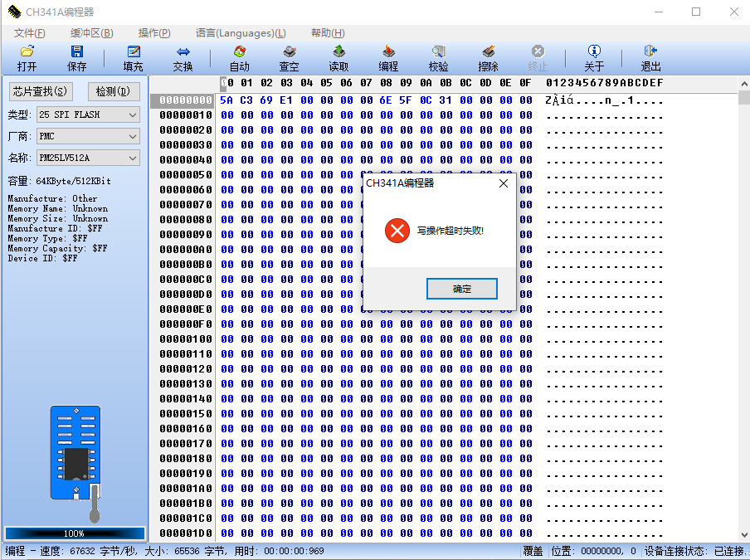The image size is (750, 560).
Task: Click the 容量: 64KByte/512KBit label
Action: (x=59, y=181)
